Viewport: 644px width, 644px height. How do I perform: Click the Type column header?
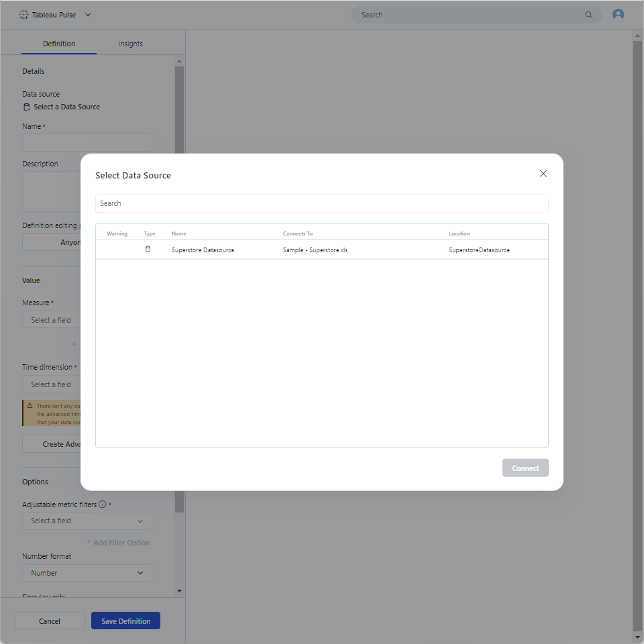pos(150,233)
